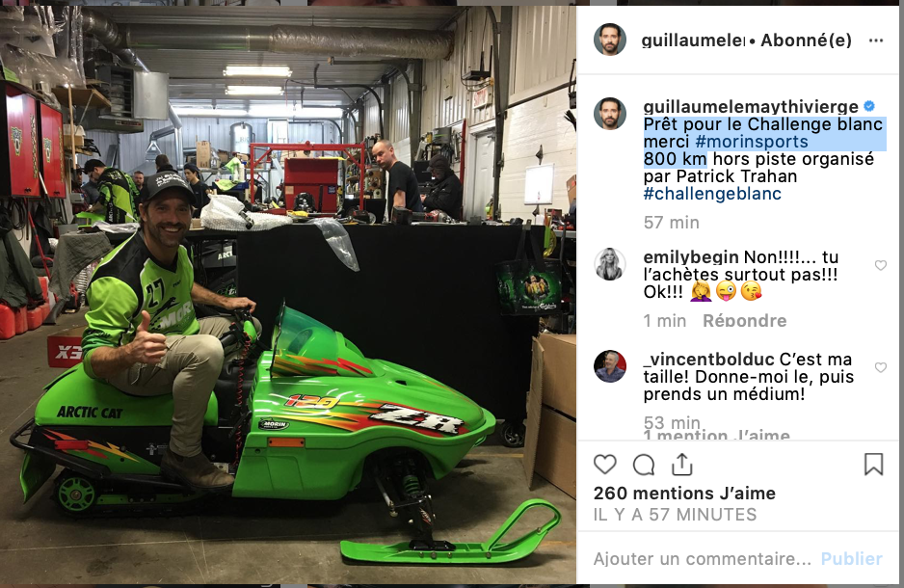The image size is (904, 588).
Task: Like emilybegin's comment
Action: coord(880,265)
